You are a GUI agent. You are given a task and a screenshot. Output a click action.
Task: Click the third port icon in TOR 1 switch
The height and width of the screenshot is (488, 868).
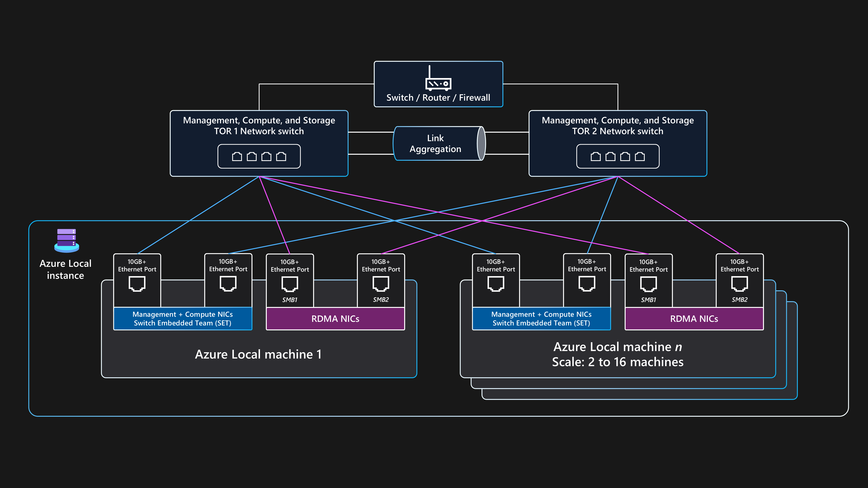(x=266, y=157)
